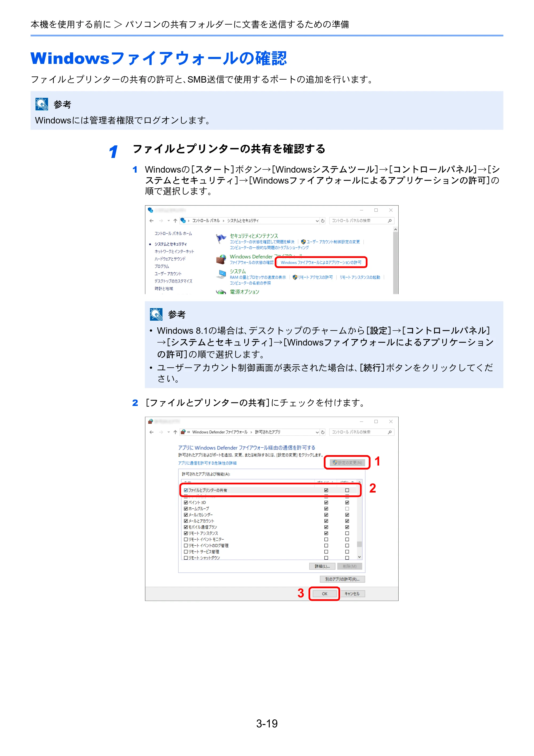Open address dropdown in 許可されたアプリ window
This screenshot has width=534, height=756.
point(317,432)
